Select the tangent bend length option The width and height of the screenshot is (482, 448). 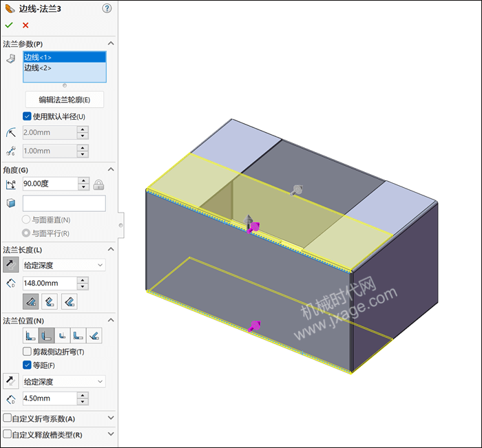(69, 301)
